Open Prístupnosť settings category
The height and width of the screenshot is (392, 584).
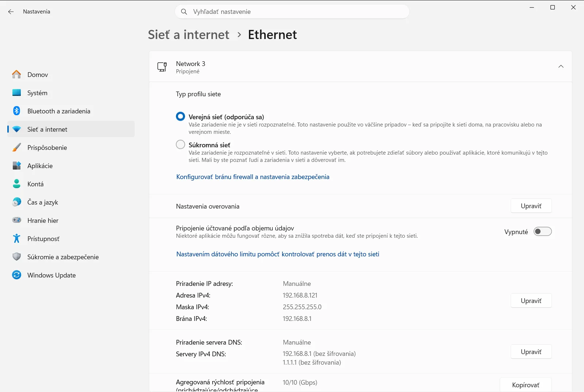(x=71, y=238)
